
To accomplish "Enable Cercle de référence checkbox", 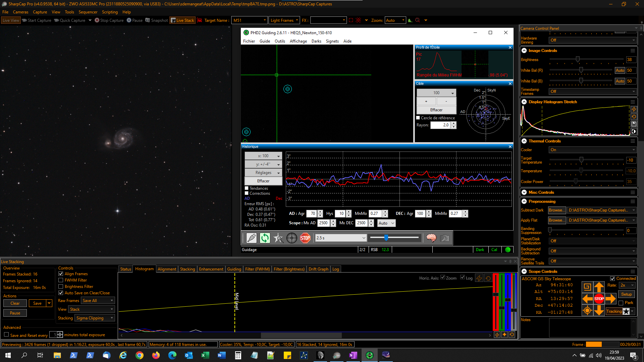I will (x=418, y=118).
